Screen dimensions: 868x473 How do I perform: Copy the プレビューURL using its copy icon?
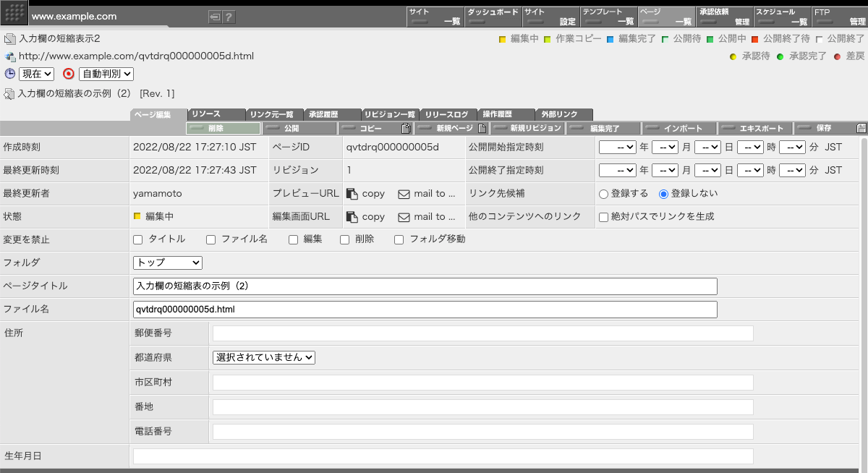(352, 193)
